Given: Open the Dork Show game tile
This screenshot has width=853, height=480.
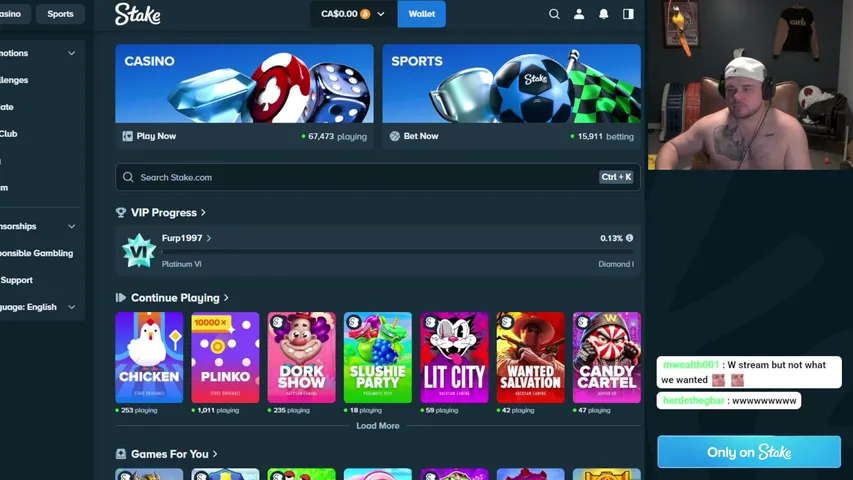Looking at the screenshot, I should [301, 358].
